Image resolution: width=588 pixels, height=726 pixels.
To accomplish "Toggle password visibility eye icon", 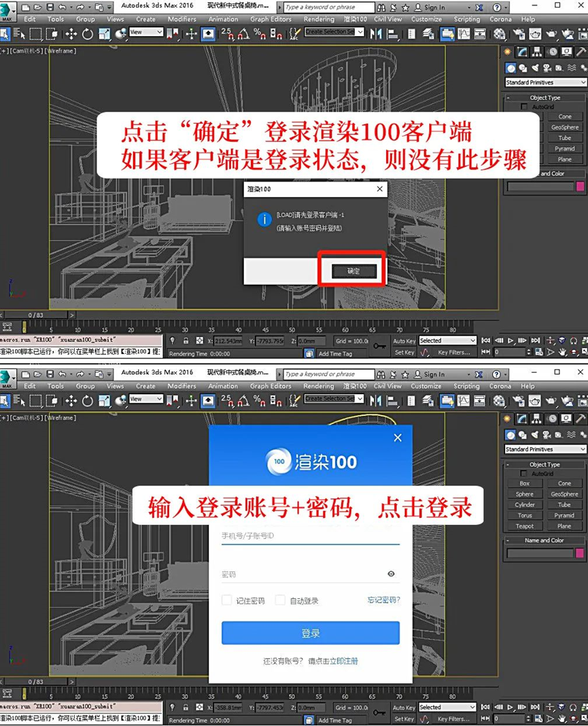I will 392,574.
